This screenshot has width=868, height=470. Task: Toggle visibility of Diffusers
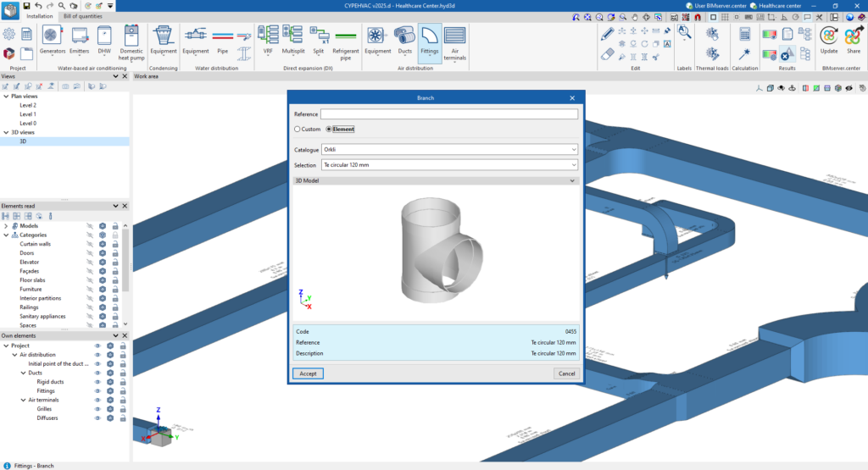tap(97, 418)
